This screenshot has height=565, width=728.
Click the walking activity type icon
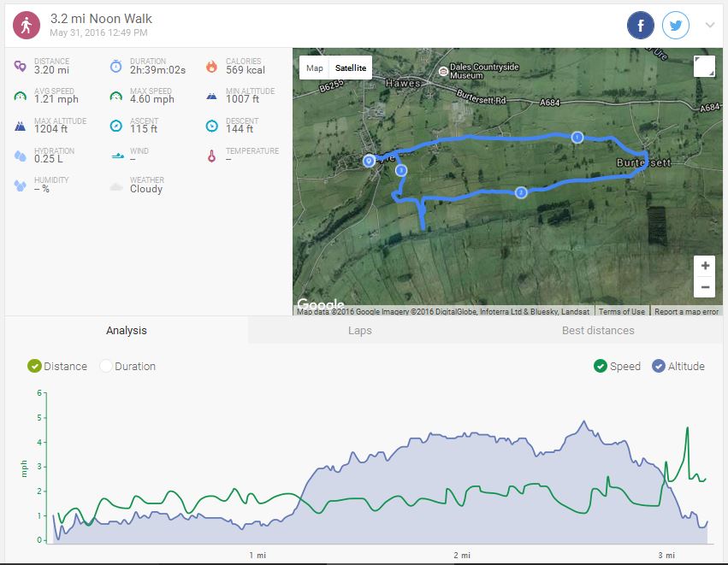click(x=27, y=26)
